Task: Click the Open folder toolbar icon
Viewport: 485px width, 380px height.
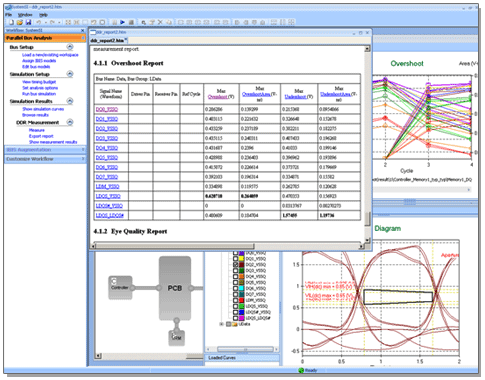Action: coord(20,22)
